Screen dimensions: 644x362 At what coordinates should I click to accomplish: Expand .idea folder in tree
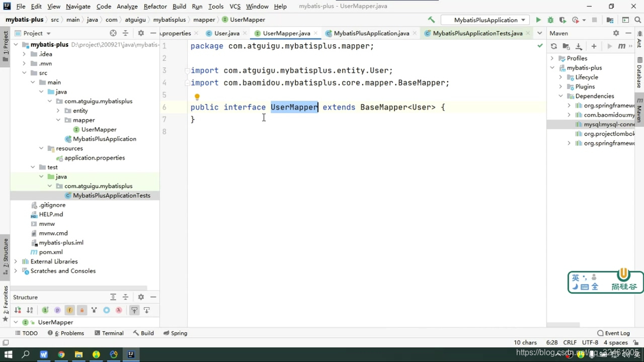click(24, 54)
